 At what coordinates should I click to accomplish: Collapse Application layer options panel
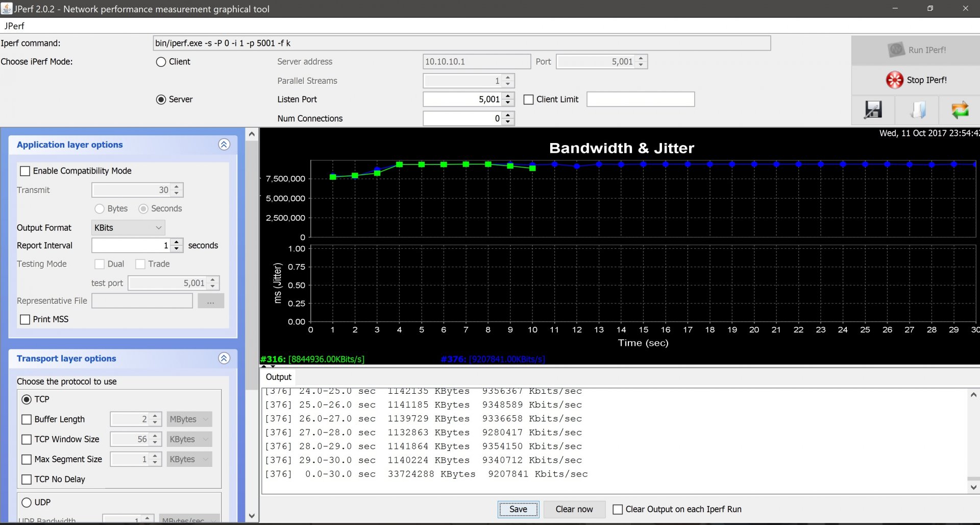click(224, 145)
